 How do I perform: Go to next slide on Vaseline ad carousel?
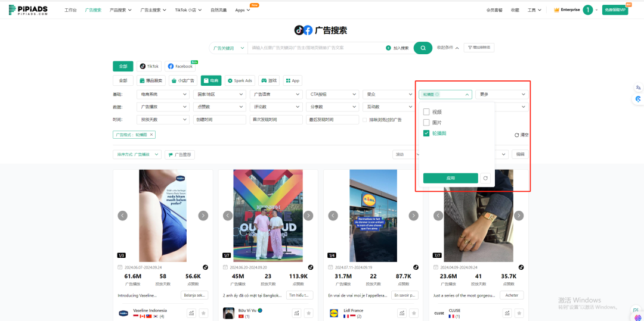tap(203, 216)
